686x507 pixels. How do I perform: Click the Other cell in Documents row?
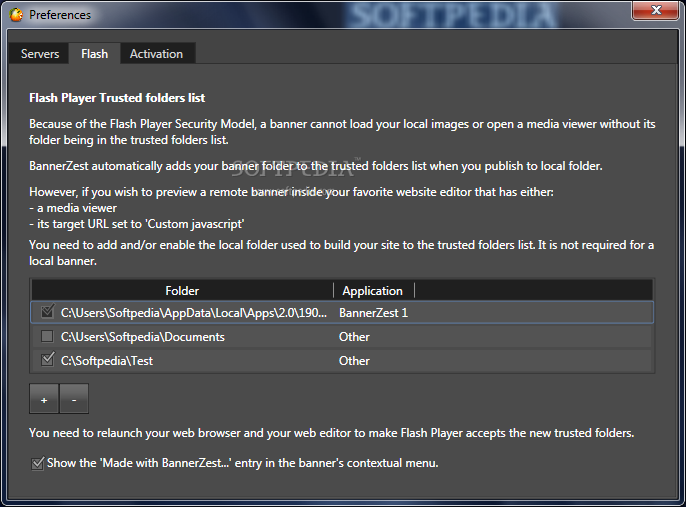point(354,337)
